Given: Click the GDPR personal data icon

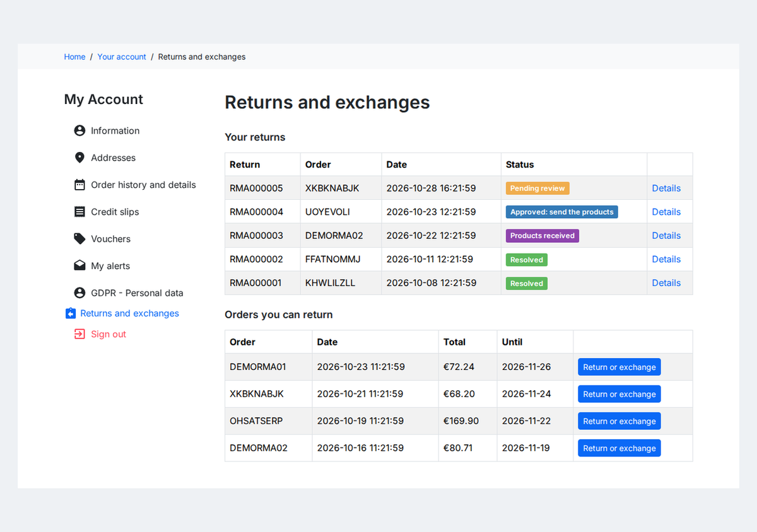Looking at the screenshot, I should tap(79, 292).
